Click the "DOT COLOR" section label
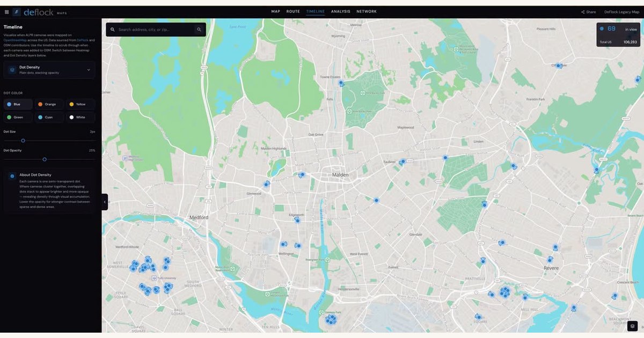Screen dimensions: 644x338 point(13,93)
